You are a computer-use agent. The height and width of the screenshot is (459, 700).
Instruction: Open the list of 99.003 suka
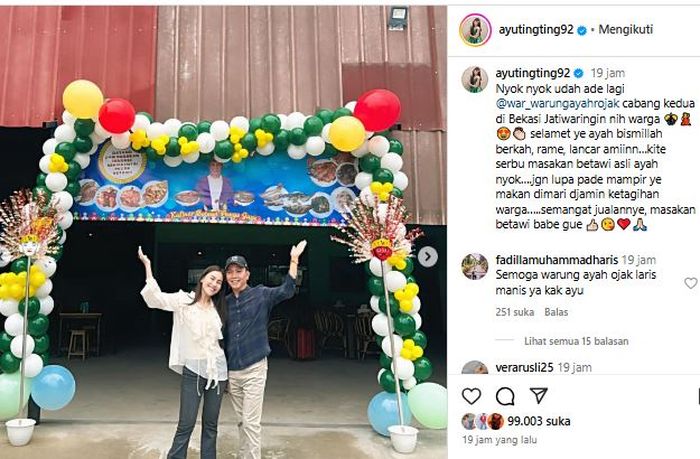pyautogui.click(x=538, y=421)
